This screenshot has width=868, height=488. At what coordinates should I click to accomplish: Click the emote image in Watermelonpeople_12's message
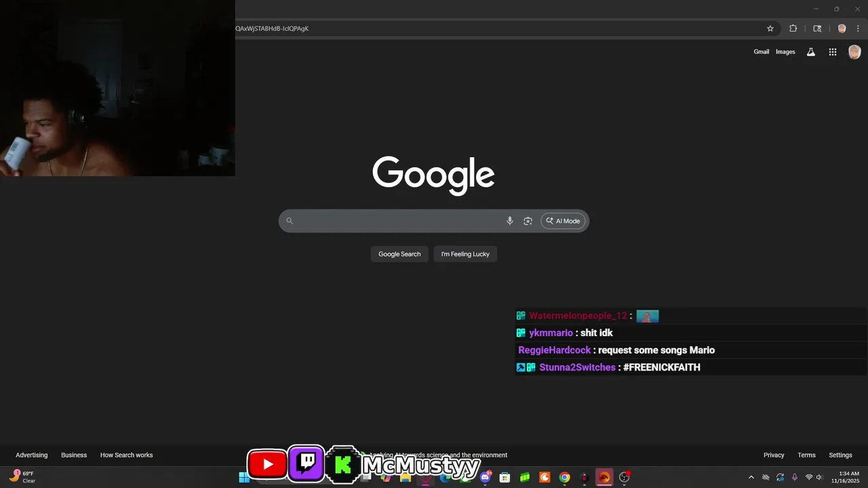648,316
